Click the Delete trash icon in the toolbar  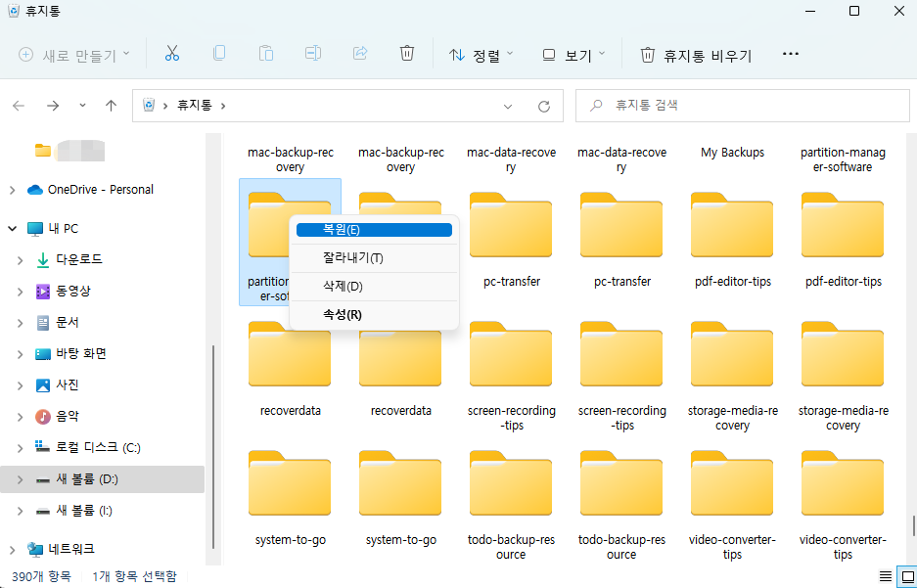pos(407,53)
